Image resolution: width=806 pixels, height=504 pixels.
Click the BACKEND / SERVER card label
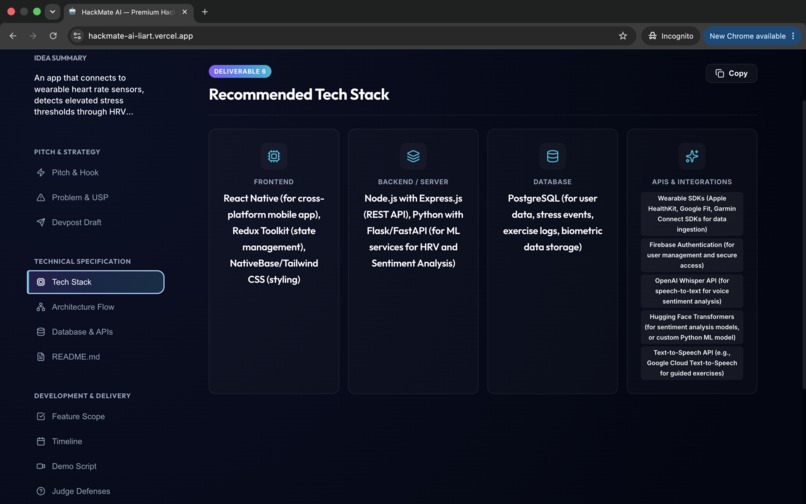click(413, 182)
